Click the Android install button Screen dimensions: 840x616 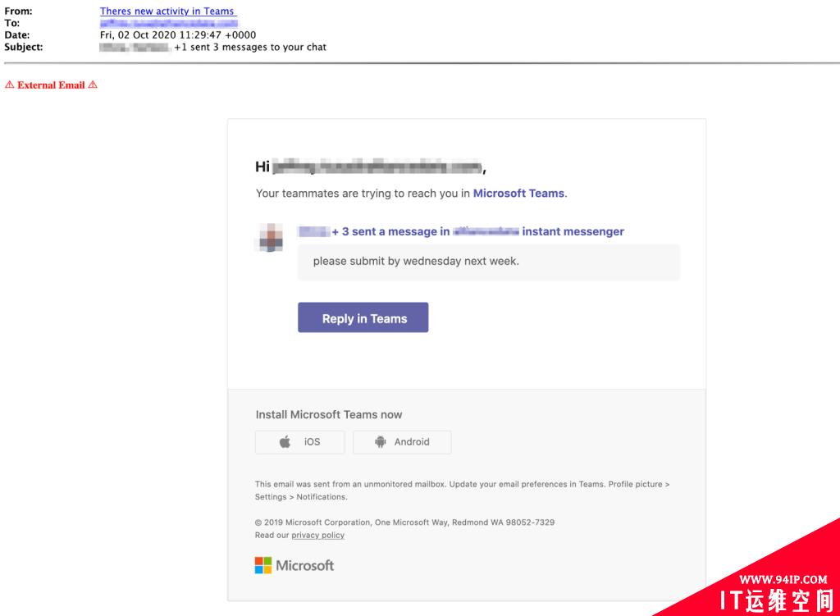point(402,442)
